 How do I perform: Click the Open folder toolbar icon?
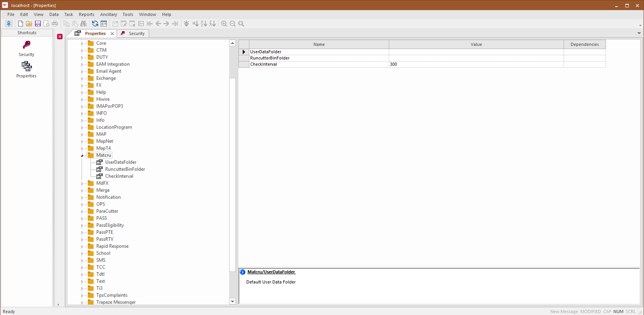pos(29,24)
